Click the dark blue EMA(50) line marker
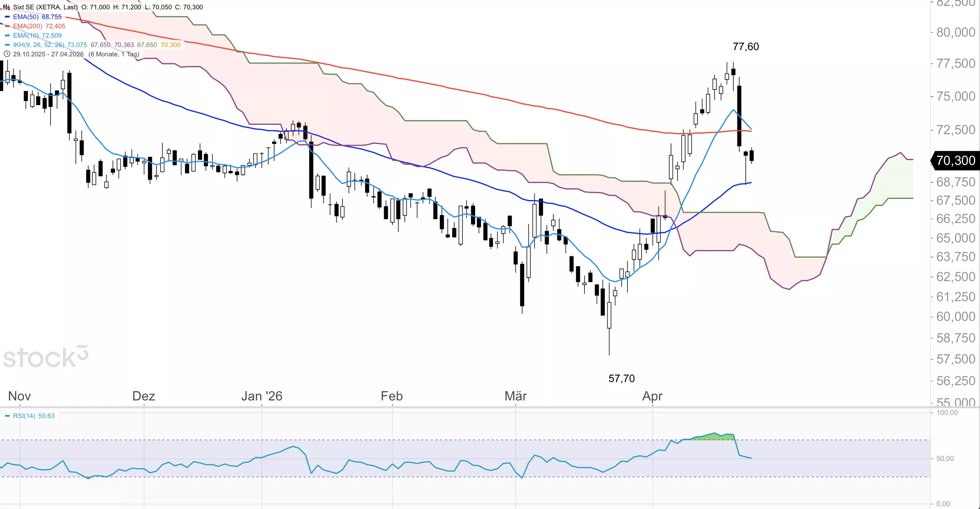 pyautogui.click(x=7, y=17)
